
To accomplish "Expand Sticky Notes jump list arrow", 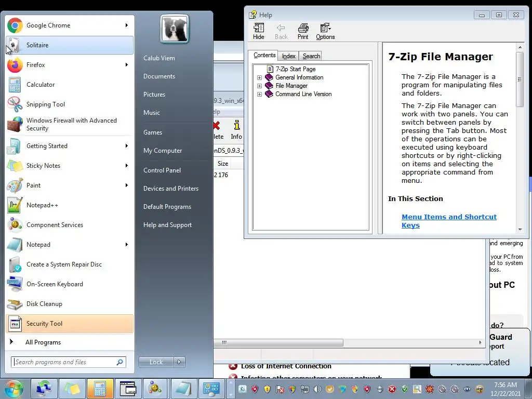I will pyautogui.click(x=127, y=166).
